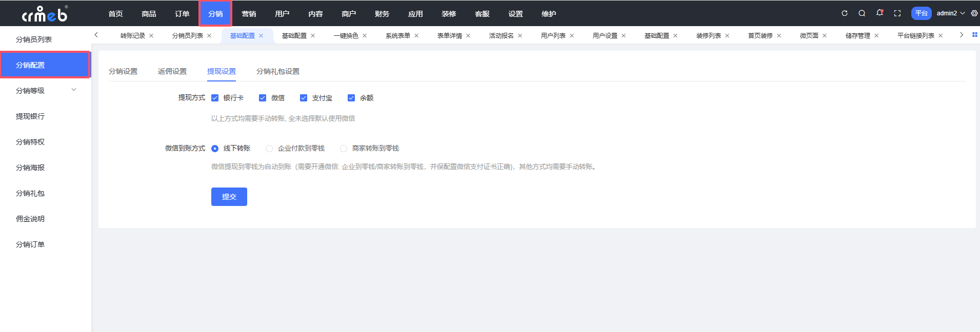Close the 储存管理 tab
This screenshot has height=332, width=980.
tap(876, 36)
